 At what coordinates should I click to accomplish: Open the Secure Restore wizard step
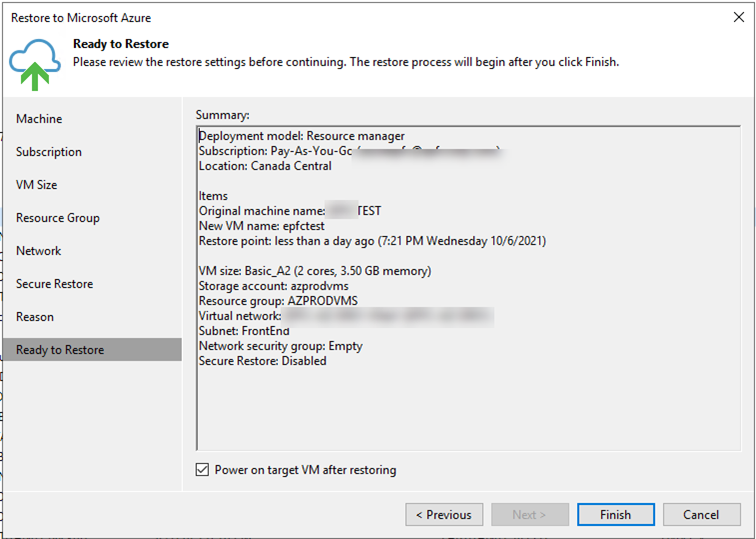point(54,284)
